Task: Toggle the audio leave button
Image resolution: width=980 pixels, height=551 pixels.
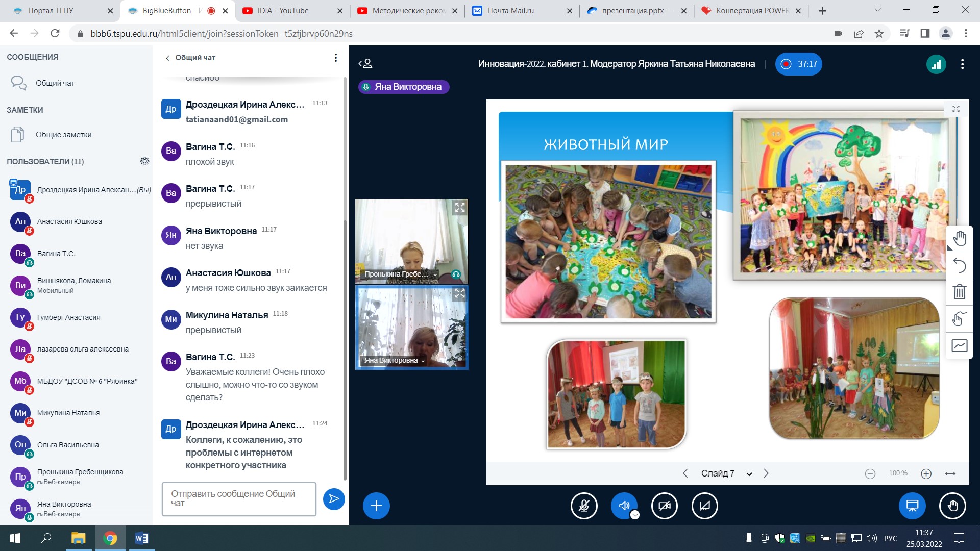Action: [x=624, y=506]
